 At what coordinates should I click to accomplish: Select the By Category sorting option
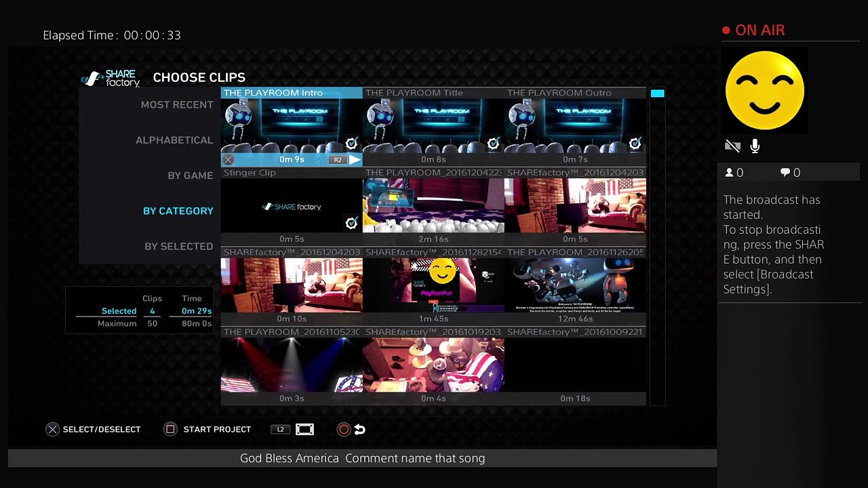178,211
